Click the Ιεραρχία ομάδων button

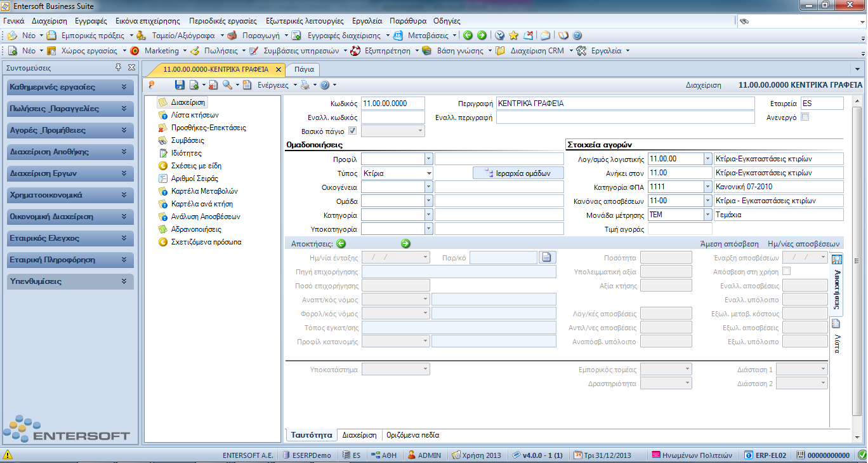tap(518, 173)
